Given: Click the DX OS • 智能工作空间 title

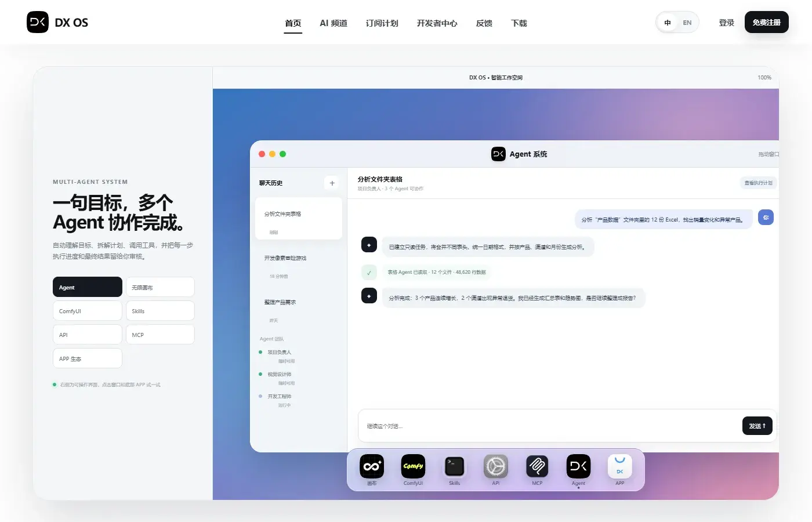Looking at the screenshot, I should pos(496,78).
